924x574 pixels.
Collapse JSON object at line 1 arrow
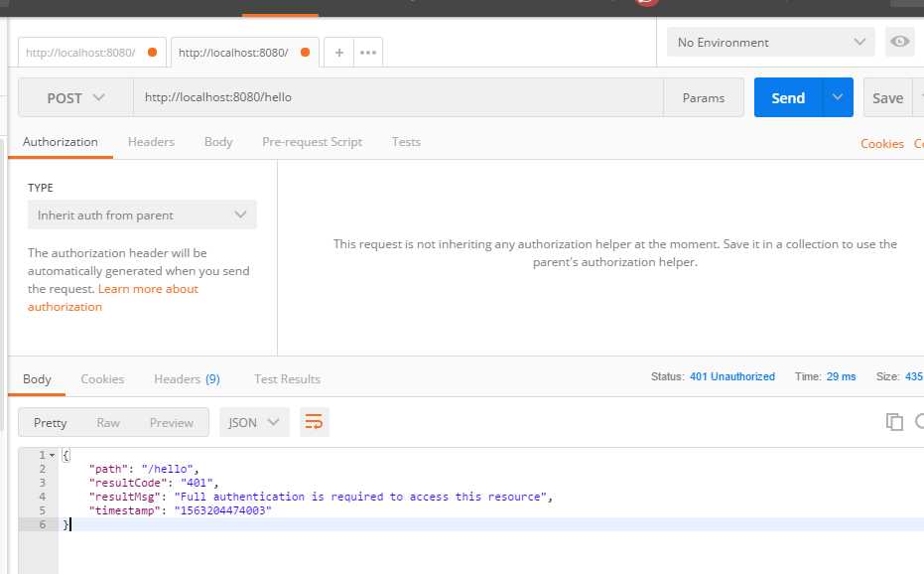pyautogui.click(x=52, y=456)
